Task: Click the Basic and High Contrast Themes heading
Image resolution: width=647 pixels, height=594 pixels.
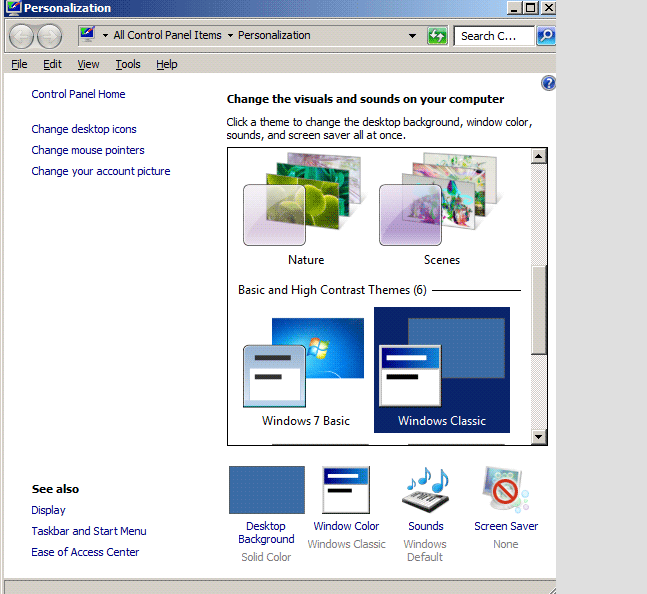Action: click(332, 290)
